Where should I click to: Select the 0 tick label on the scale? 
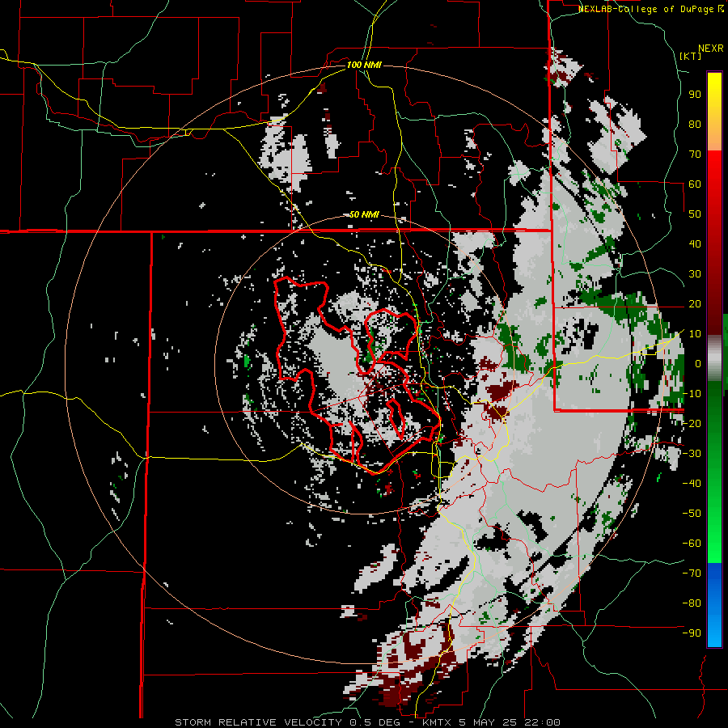coord(698,363)
